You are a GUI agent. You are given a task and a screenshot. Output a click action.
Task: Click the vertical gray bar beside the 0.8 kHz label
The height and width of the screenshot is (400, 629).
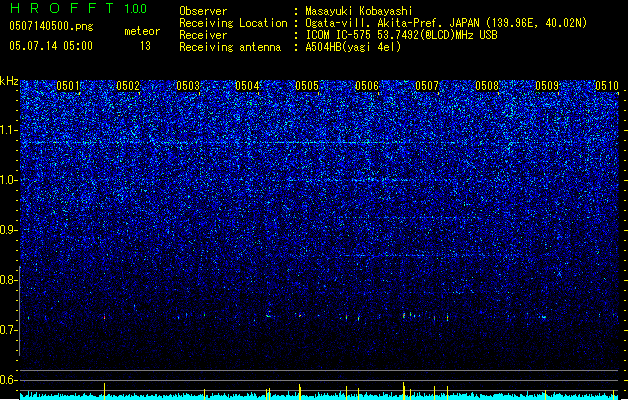pyautogui.click(x=20, y=311)
